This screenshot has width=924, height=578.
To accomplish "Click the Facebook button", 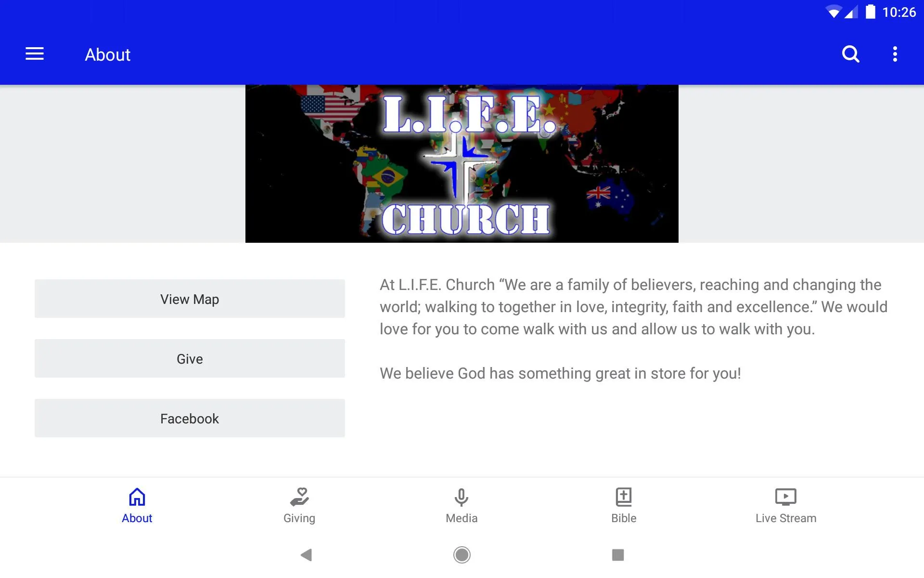I will (190, 418).
